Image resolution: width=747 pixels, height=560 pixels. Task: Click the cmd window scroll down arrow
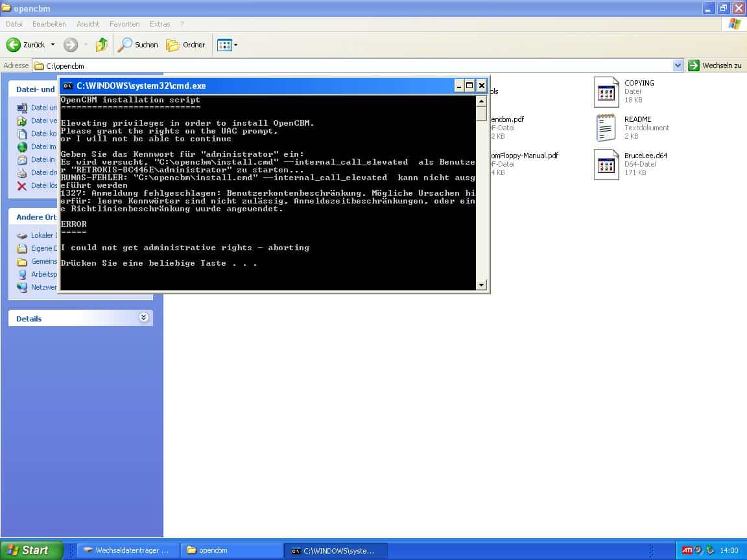(x=481, y=285)
